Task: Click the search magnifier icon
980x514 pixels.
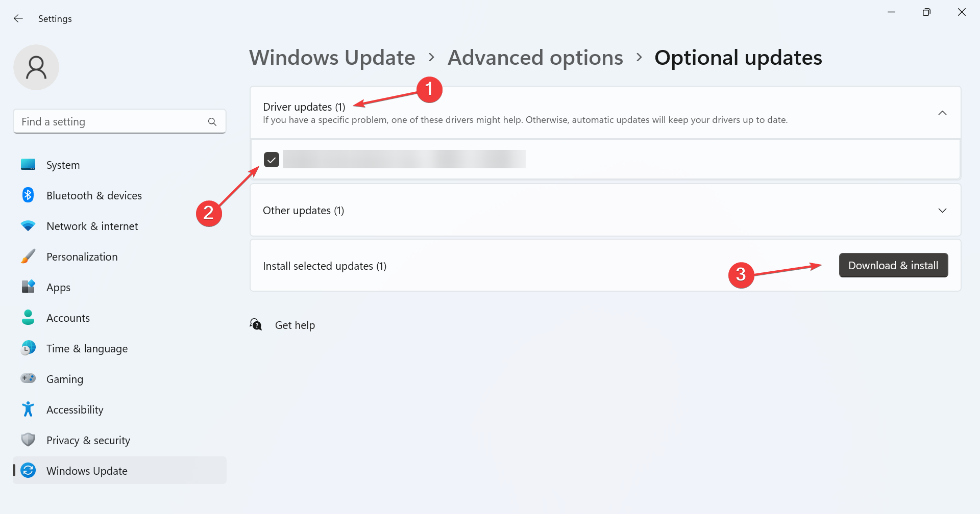Action: point(212,122)
